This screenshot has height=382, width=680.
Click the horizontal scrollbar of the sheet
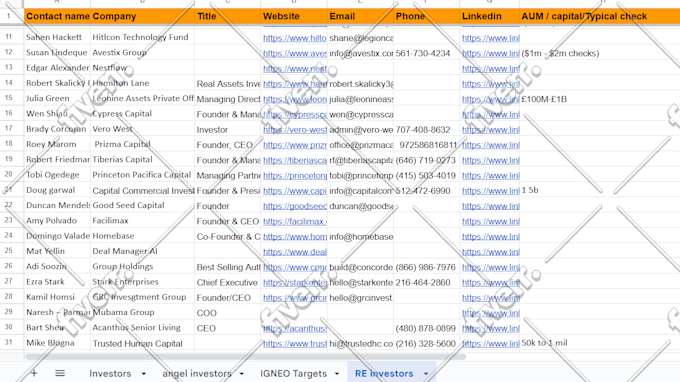tap(245, 357)
